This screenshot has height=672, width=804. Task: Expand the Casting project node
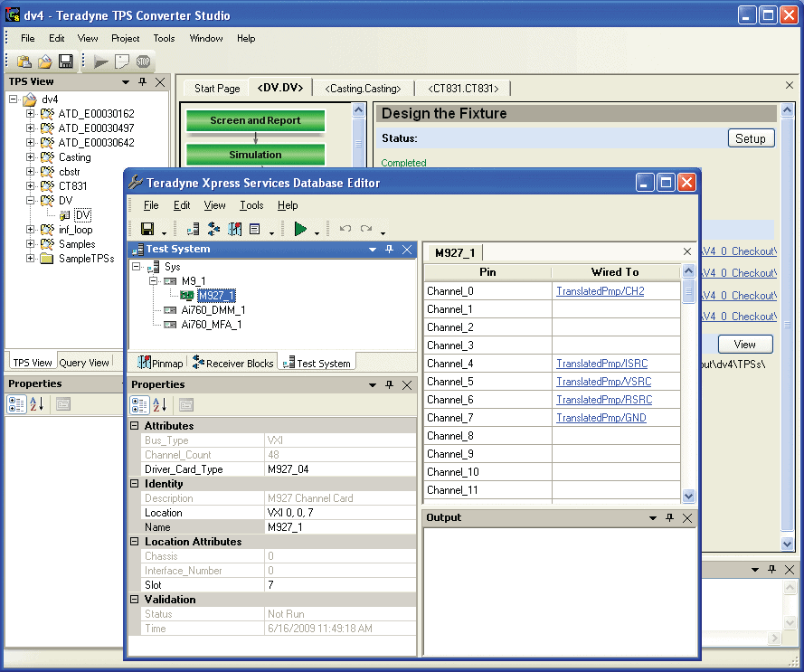30,157
